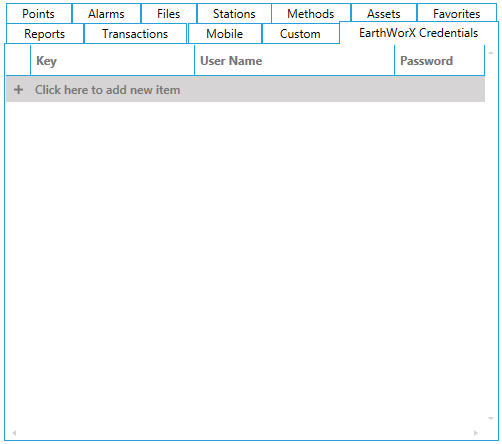This screenshot has width=502, height=444.
Task: Select the Files tab
Action: pyautogui.click(x=169, y=14)
